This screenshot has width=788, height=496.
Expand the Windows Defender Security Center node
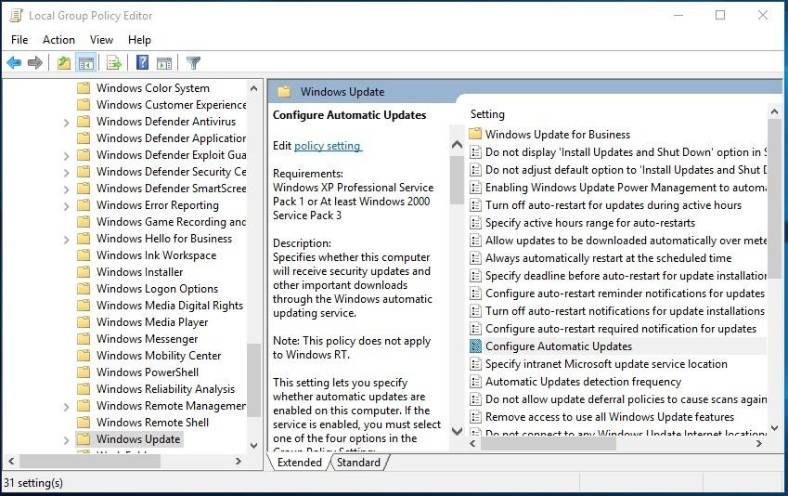(66, 172)
